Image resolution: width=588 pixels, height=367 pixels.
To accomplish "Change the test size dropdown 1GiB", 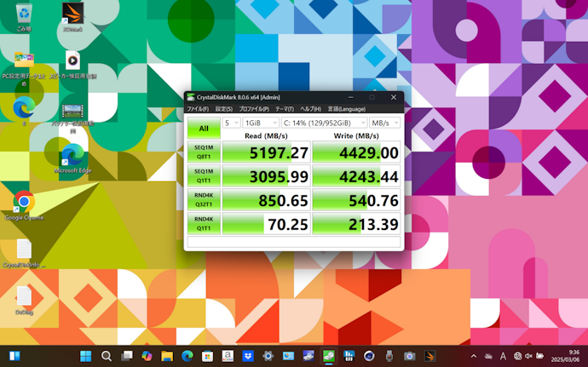I will click(x=261, y=123).
